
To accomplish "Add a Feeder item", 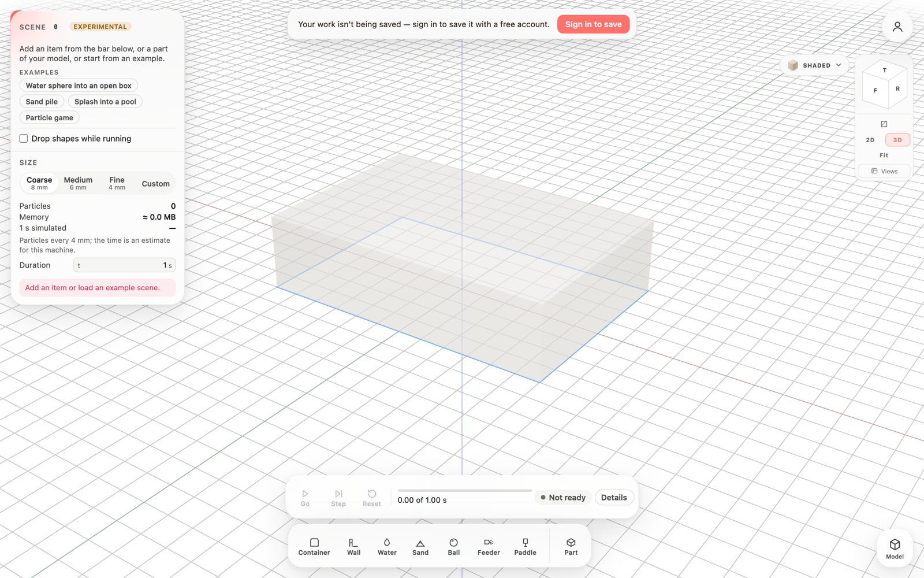I will tap(489, 546).
